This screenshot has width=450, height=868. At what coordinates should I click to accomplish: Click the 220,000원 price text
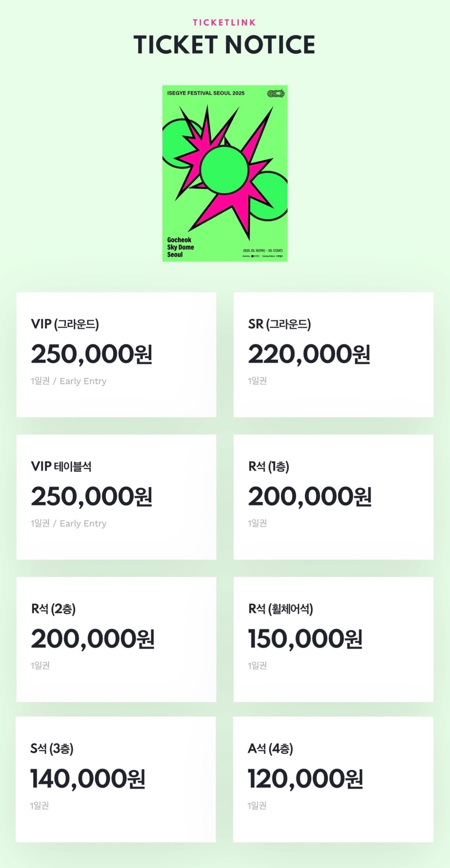[x=309, y=354]
